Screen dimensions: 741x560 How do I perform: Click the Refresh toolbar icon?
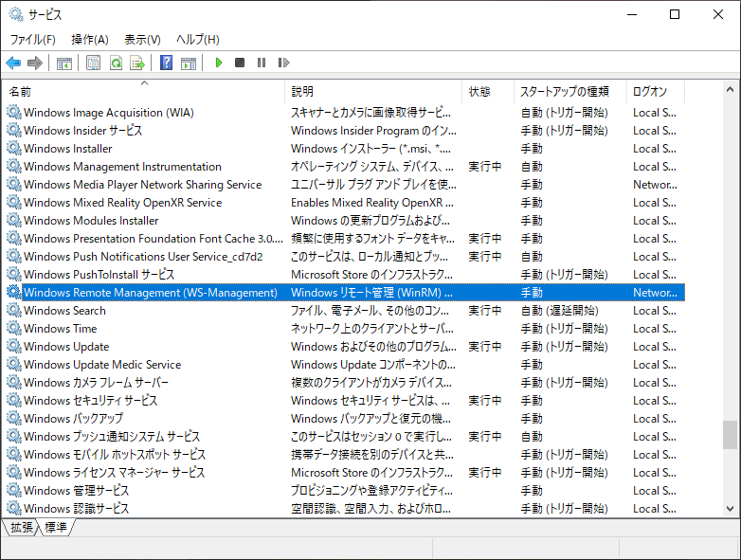[x=116, y=63]
